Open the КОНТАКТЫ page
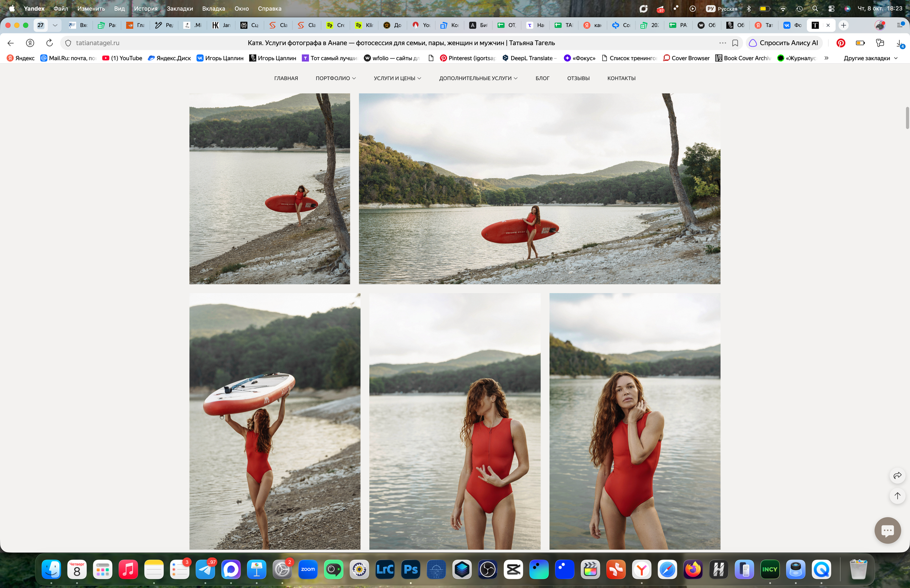910x588 pixels. [621, 78]
